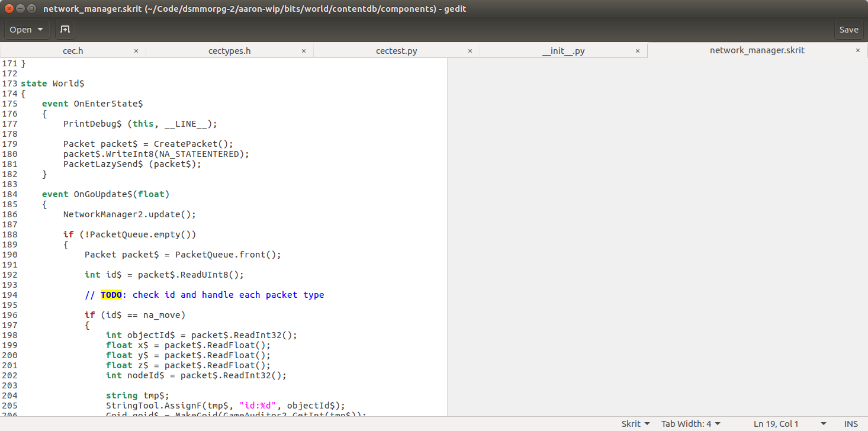Click the 'event OnEnterState$' line
This screenshot has height=431, width=868.
click(92, 104)
